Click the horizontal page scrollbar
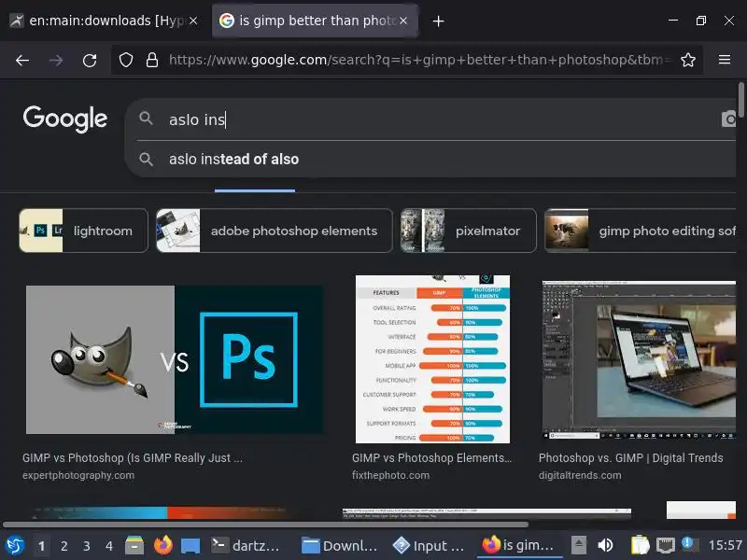The image size is (747, 560). pyautogui.click(x=265, y=525)
